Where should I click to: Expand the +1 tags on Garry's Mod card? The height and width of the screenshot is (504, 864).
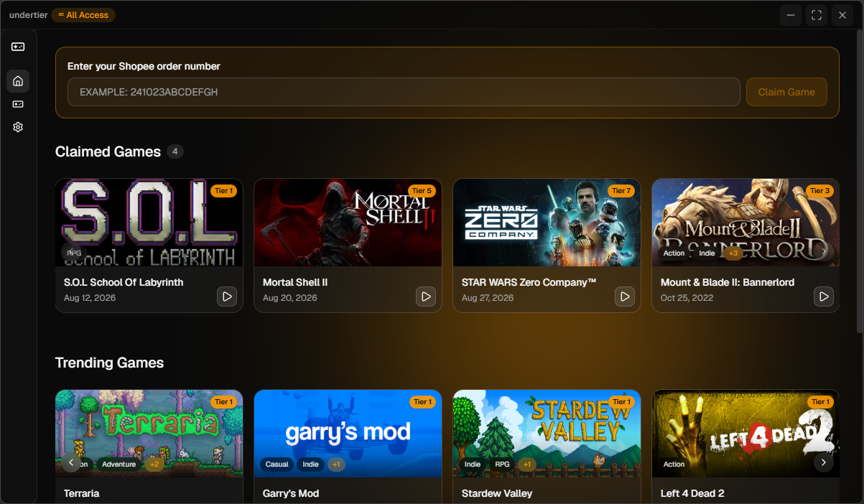pyautogui.click(x=336, y=465)
